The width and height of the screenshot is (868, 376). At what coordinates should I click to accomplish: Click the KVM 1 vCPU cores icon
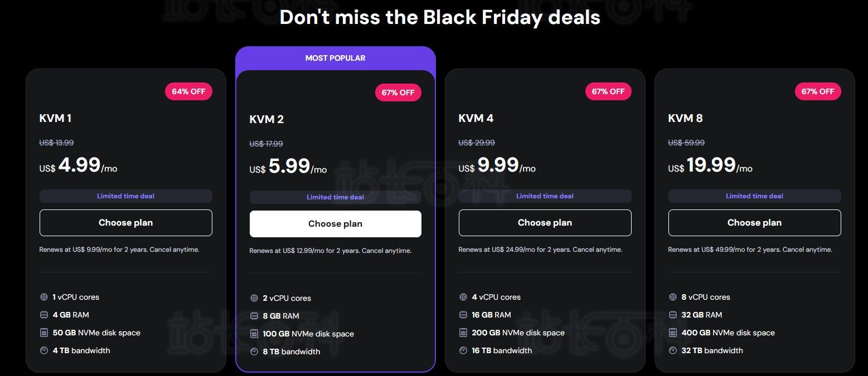click(x=44, y=297)
